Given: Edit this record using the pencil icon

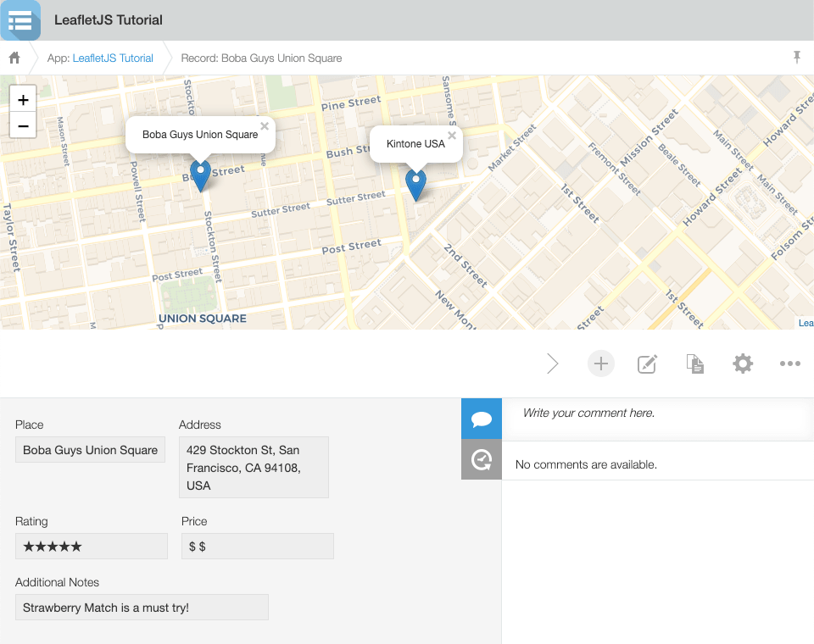Looking at the screenshot, I should pyautogui.click(x=648, y=363).
